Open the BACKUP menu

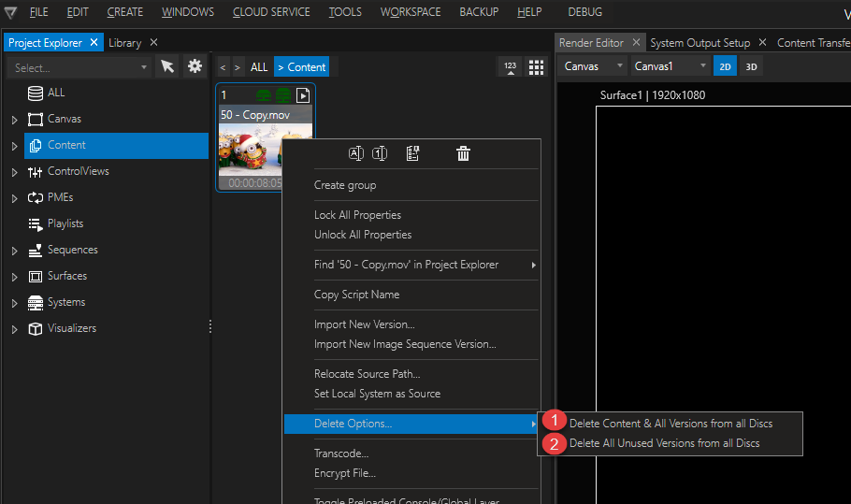click(x=479, y=12)
